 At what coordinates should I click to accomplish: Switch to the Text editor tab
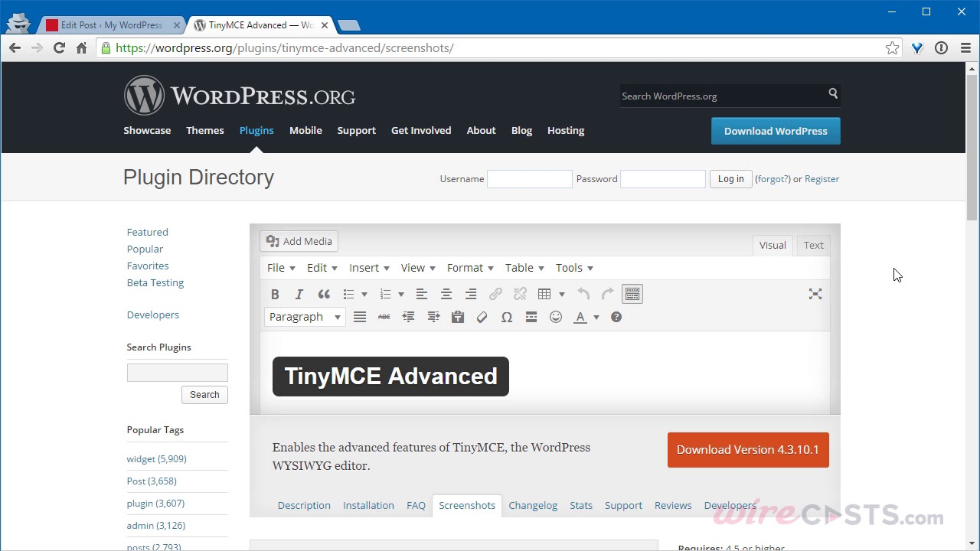point(814,245)
